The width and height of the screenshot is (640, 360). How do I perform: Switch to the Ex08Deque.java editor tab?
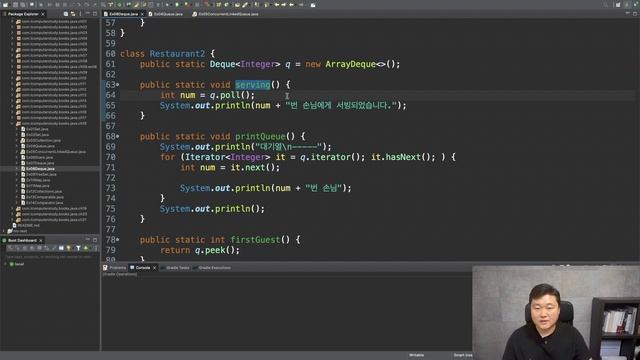[x=123, y=14]
